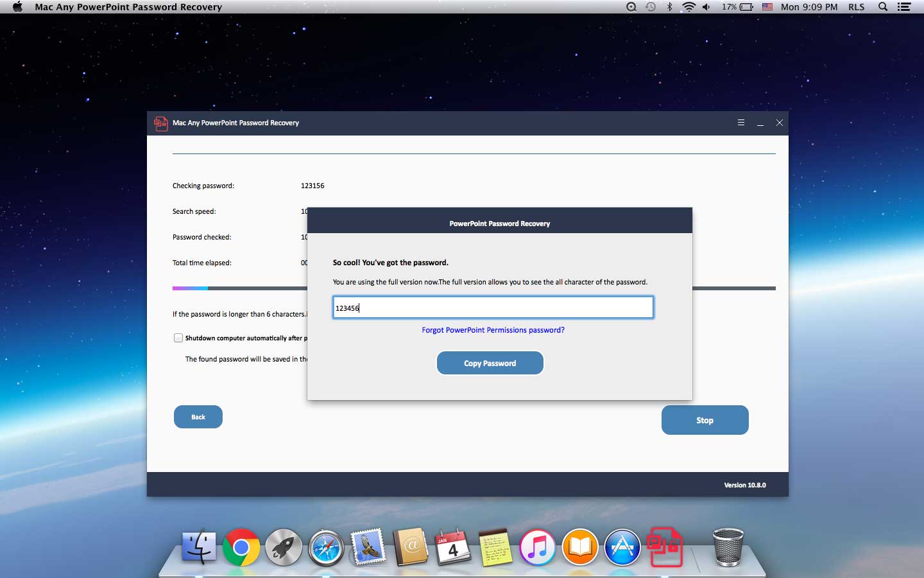Open iBooks from the Dock
The height and width of the screenshot is (578, 924).
click(x=579, y=548)
